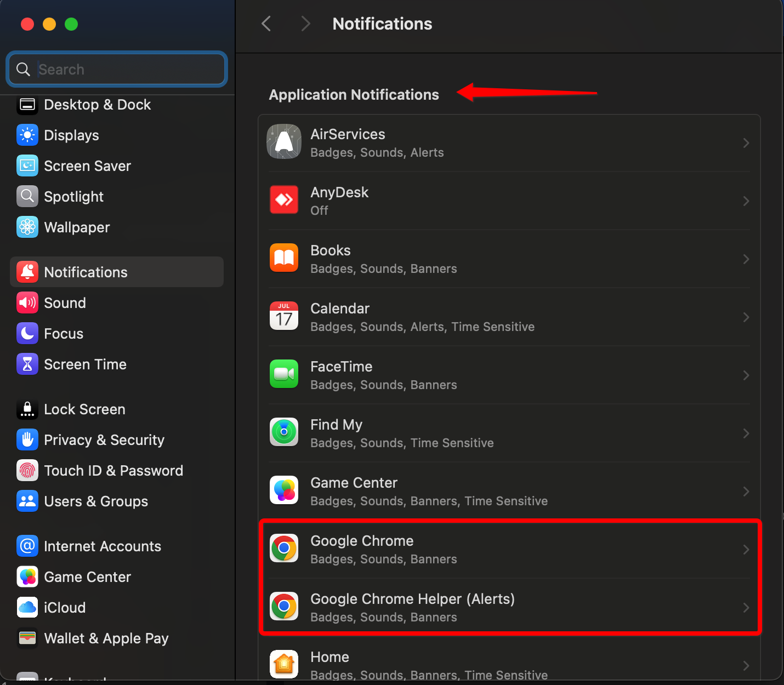Open Wallet & Apple Pay settings
This screenshot has width=784, height=685.
[x=117, y=638]
